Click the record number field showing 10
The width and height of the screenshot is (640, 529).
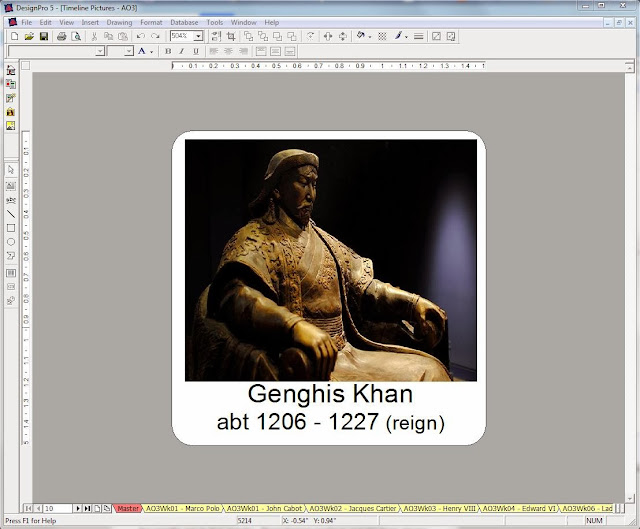pos(58,509)
